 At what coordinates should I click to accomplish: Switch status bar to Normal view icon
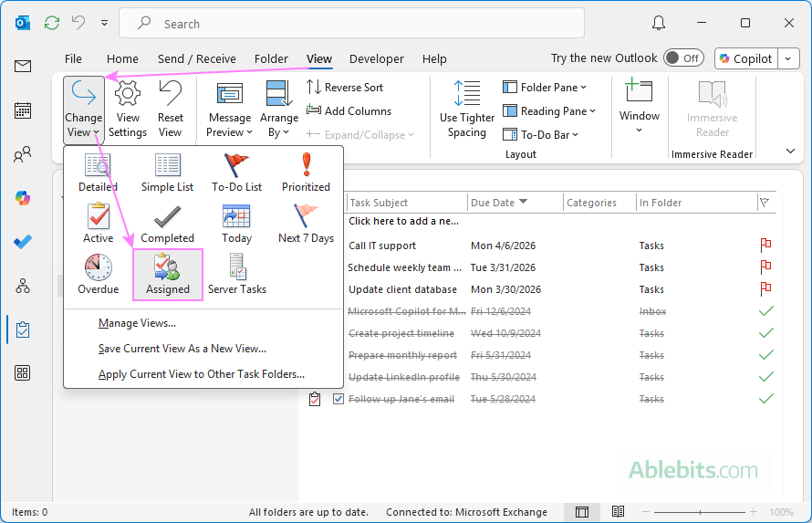(582, 512)
